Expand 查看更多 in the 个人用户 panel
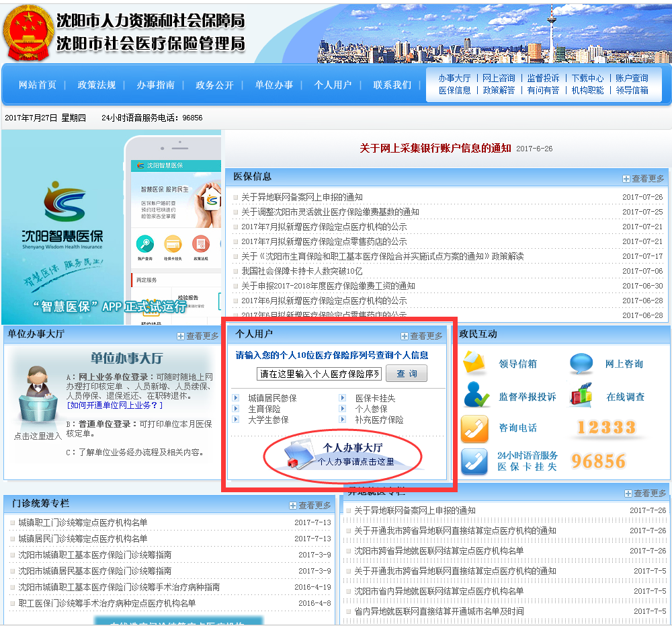 coord(421,336)
